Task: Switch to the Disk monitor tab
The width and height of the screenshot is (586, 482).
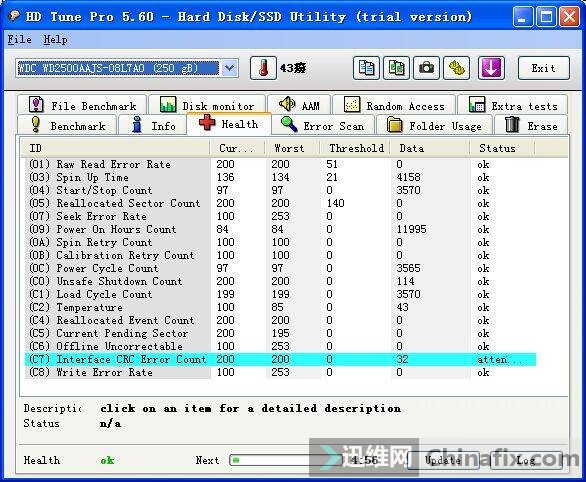Action: pos(207,105)
